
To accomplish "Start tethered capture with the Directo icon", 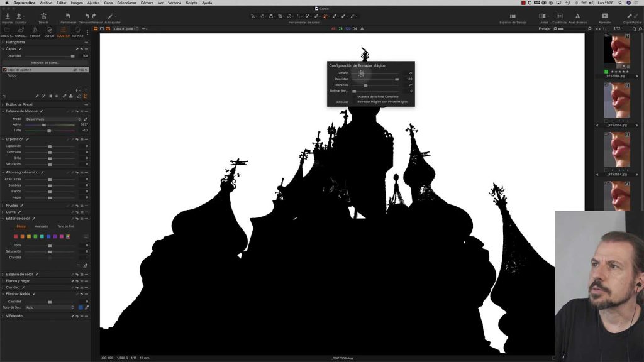I will 43,16.
